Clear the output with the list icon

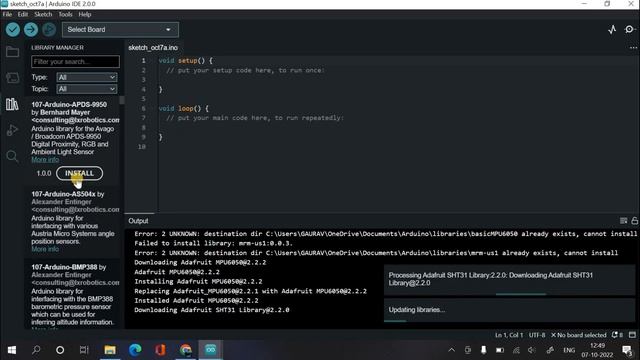coord(623,221)
